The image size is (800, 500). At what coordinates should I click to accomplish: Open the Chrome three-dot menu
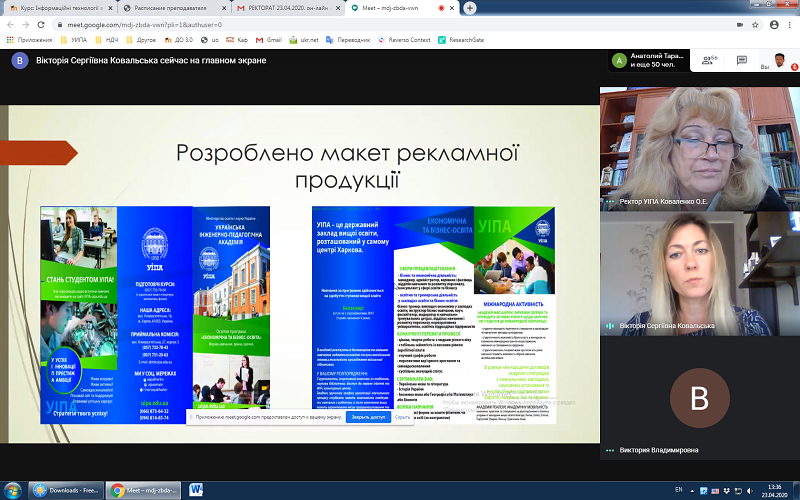click(x=790, y=24)
